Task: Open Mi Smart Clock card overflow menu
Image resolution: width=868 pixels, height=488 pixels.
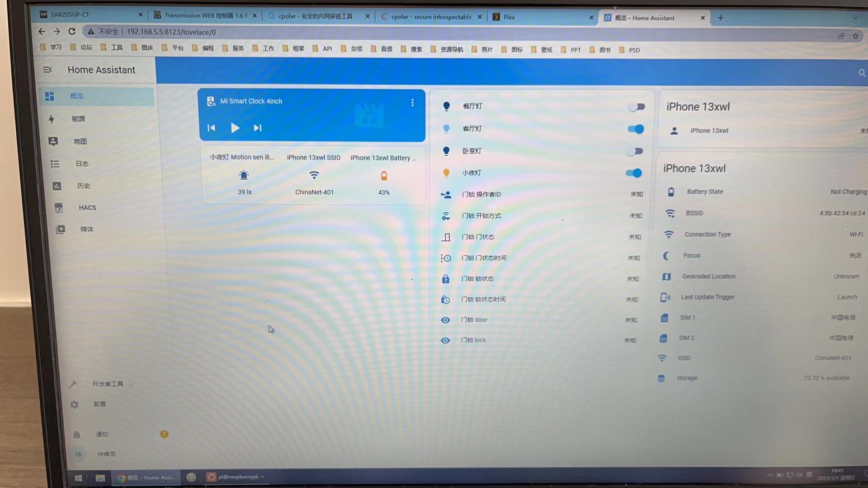Action: click(x=412, y=103)
